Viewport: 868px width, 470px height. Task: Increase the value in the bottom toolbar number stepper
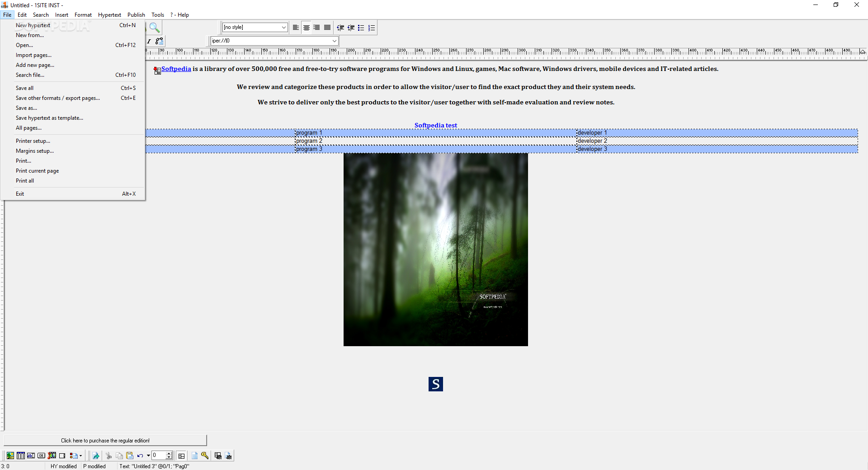point(169,453)
